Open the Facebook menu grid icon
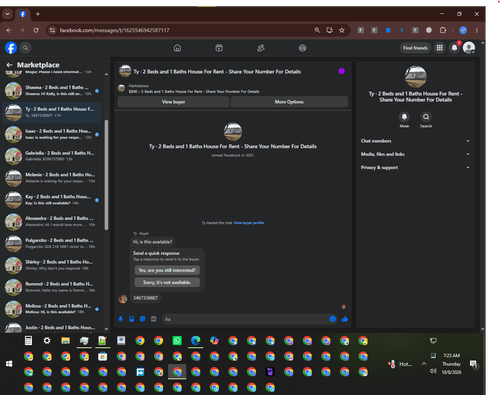 440,48
